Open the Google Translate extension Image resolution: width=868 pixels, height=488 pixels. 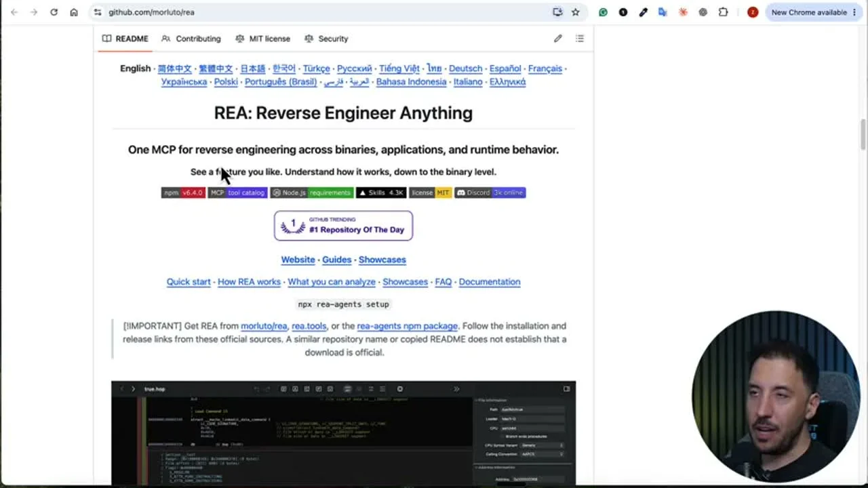663,12
